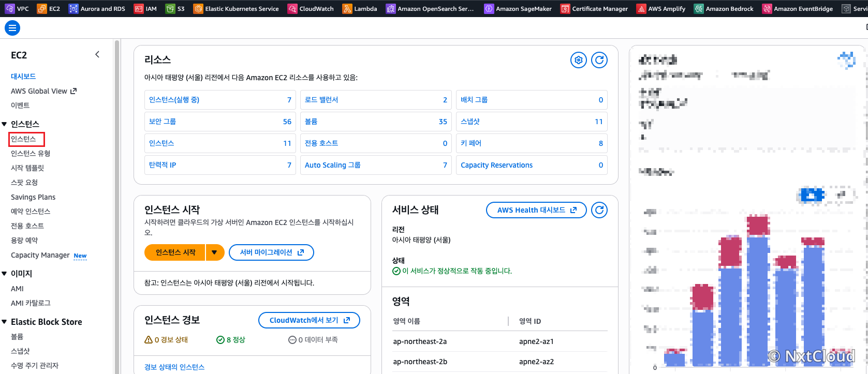Collapse the 이미지 sidebar section

pyautogui.click(x=4, y=274)
